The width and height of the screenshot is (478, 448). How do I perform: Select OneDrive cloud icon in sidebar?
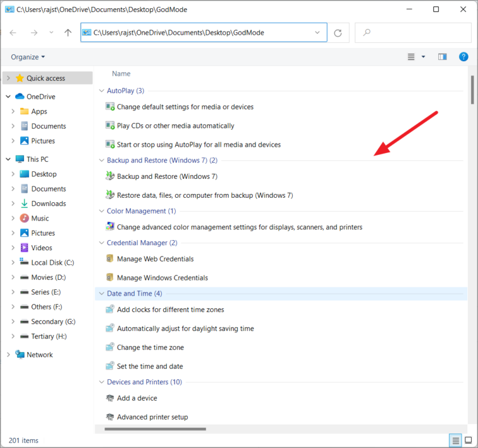coord(20,96)
